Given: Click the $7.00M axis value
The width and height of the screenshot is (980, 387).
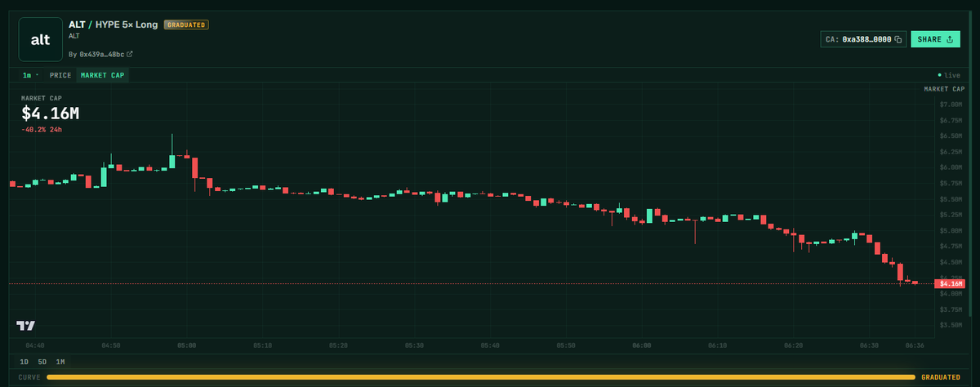Looking at the screenshot, I should point(951,105).
